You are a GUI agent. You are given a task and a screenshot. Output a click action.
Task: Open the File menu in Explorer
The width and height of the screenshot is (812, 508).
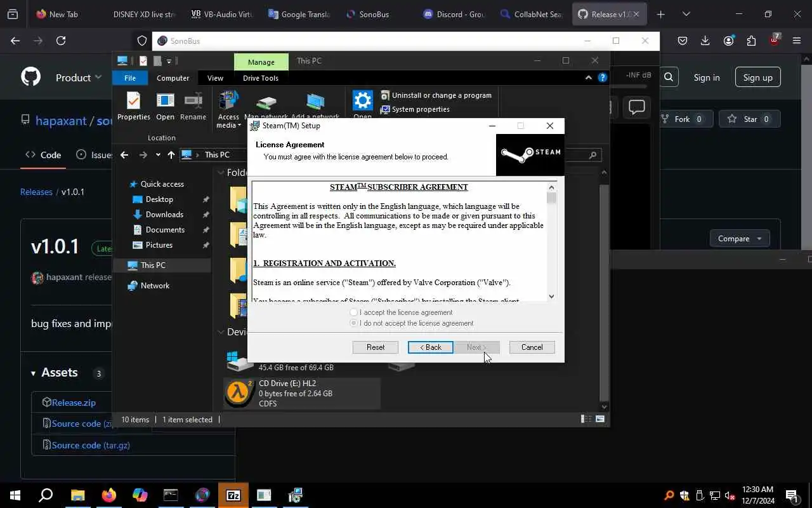(x=130, y=78)
